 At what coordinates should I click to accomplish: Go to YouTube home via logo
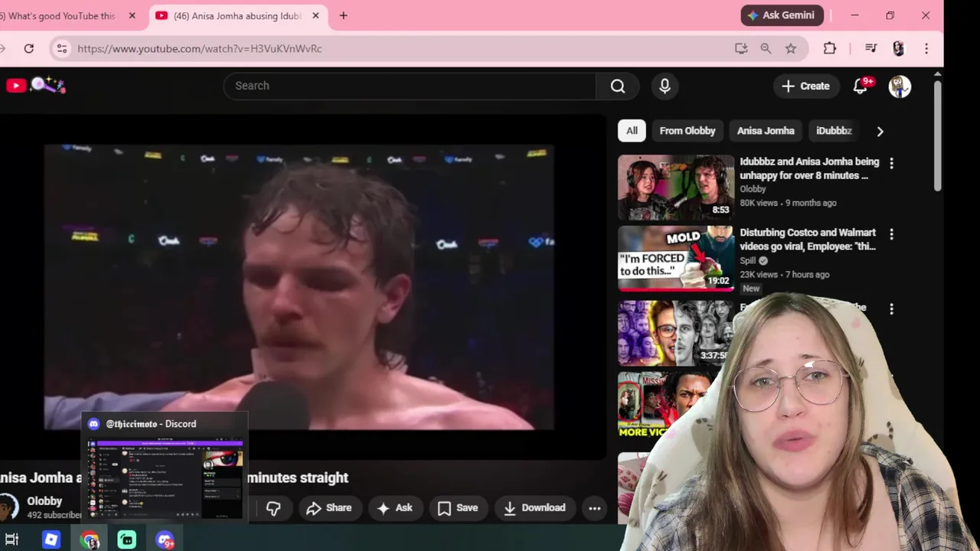click(16, 86)
